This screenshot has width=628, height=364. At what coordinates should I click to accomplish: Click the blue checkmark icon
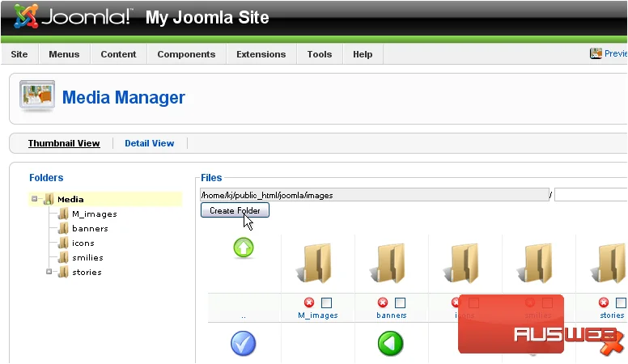[244, 344]
